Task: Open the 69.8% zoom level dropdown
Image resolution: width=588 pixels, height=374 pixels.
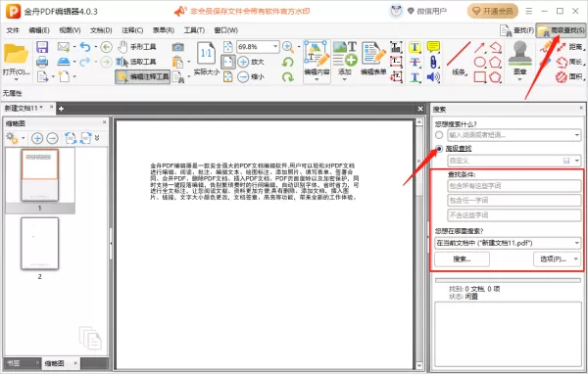Action: tap(275, 46)
